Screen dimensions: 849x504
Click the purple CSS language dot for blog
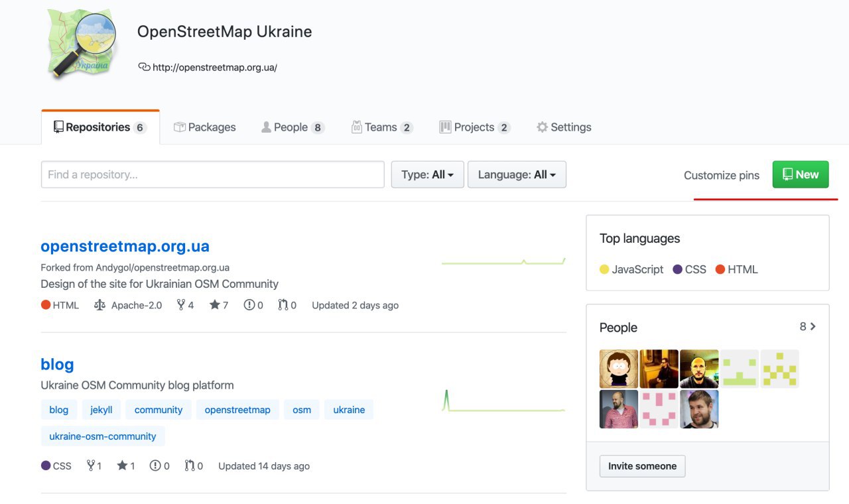click(46, 466)
